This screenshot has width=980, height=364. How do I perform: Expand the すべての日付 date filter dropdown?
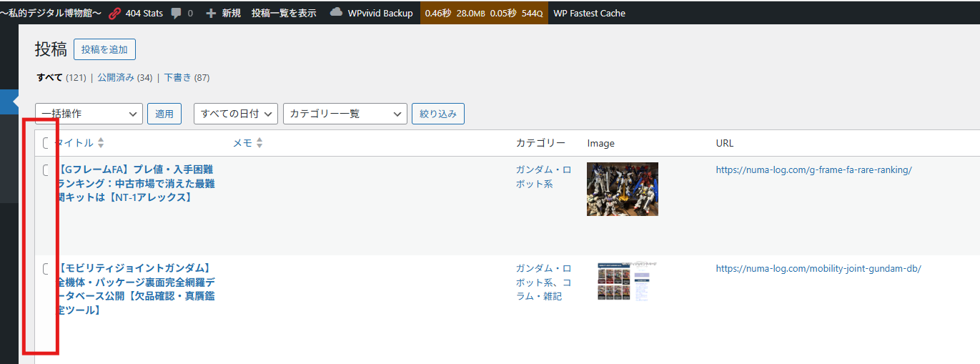tap(235, 114)
